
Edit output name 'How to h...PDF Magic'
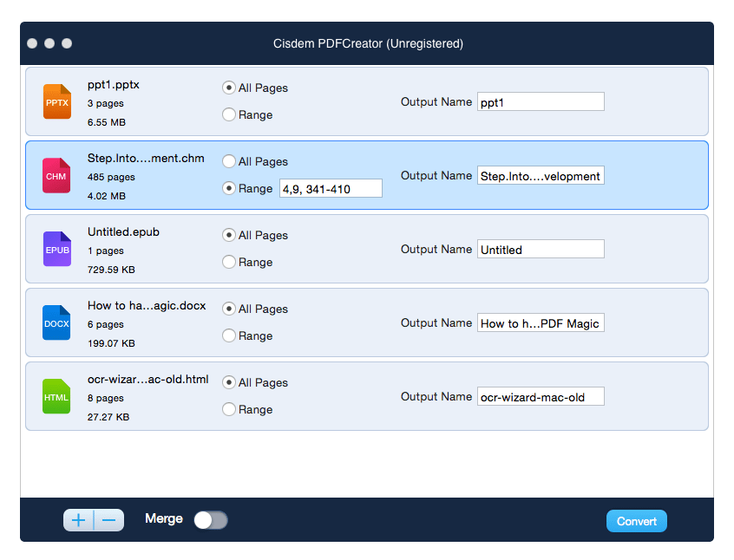541,322
